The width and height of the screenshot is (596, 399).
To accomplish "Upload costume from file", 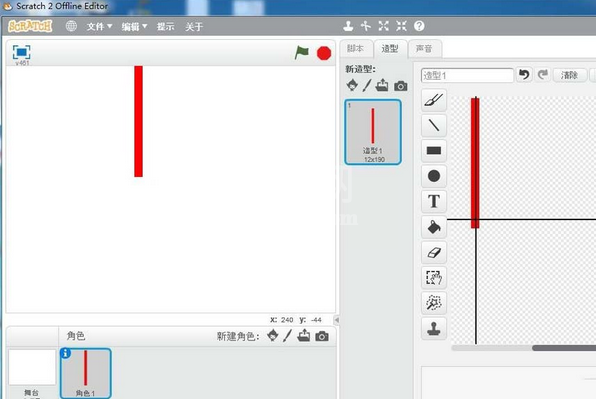I will point(382,85).
